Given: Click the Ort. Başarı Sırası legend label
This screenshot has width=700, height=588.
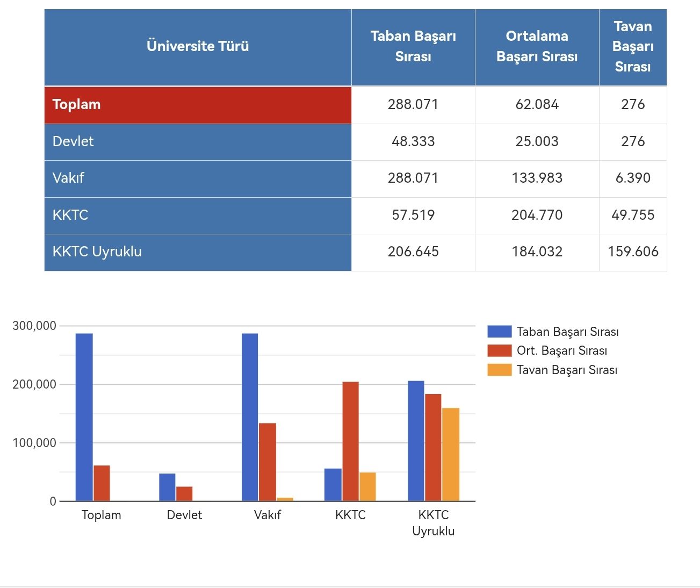Looking at the screenshot, I should 562,351.
